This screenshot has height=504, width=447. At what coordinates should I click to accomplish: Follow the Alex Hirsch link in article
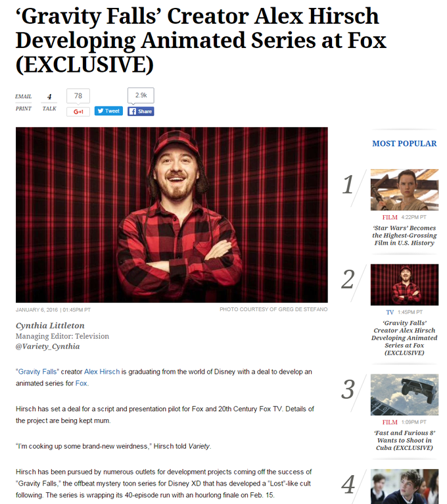click(102, 372)
